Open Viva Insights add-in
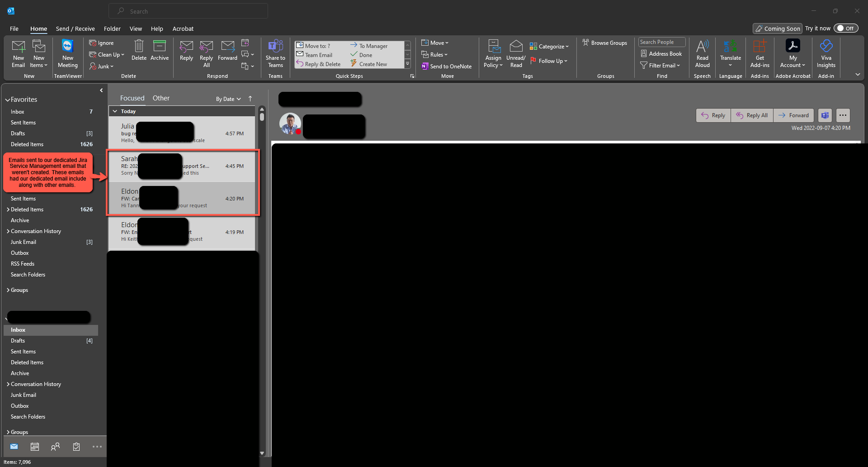 [826, 53]
